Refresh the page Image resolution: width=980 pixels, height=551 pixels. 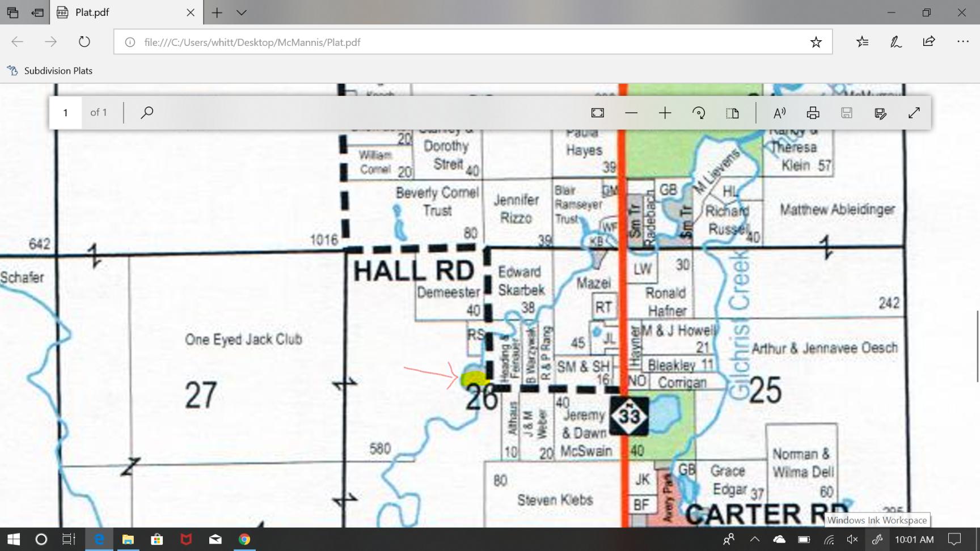pos(84,41)
